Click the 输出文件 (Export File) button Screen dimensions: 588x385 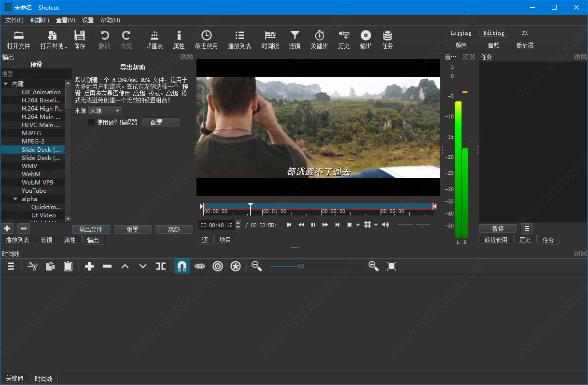[x=91, y=229]
